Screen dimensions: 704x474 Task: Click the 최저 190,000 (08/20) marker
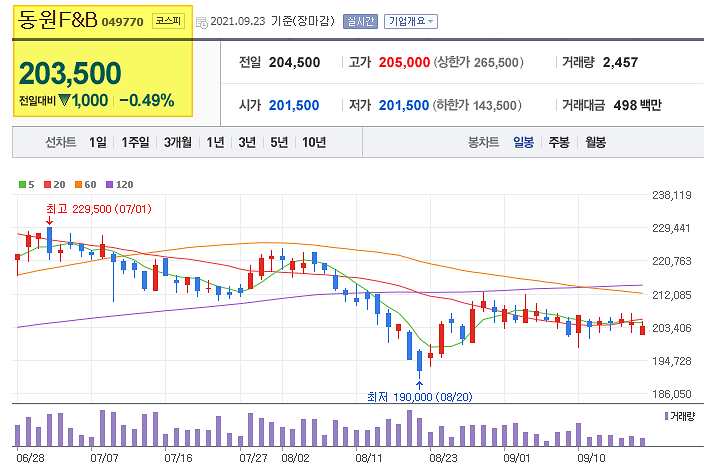[419, 397]
